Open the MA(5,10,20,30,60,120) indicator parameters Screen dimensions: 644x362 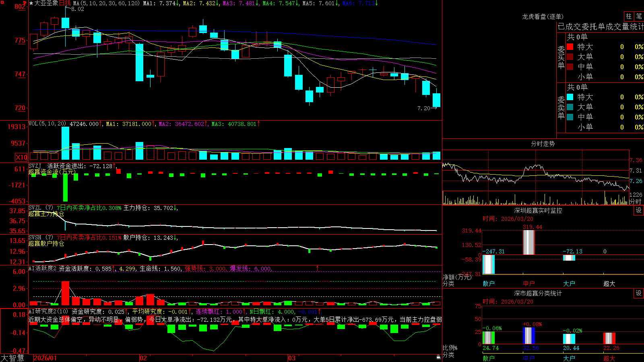(x=106, y=3)
